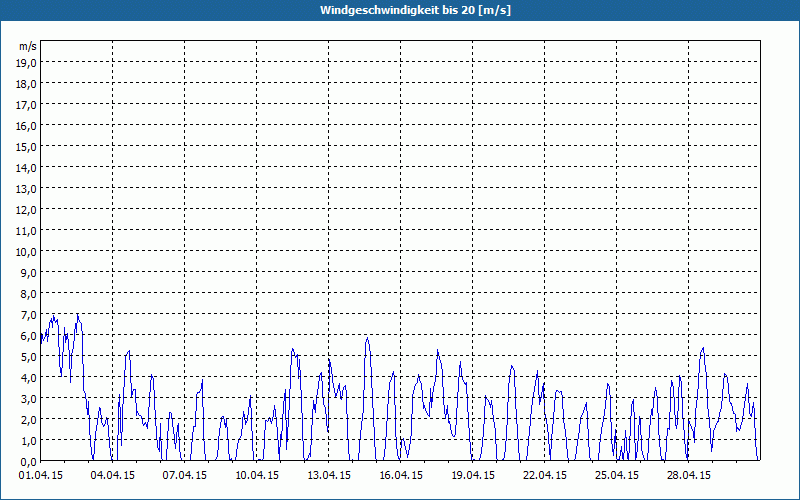
Task: Click the 19.04.15 date marker
Action: point(473,476)
